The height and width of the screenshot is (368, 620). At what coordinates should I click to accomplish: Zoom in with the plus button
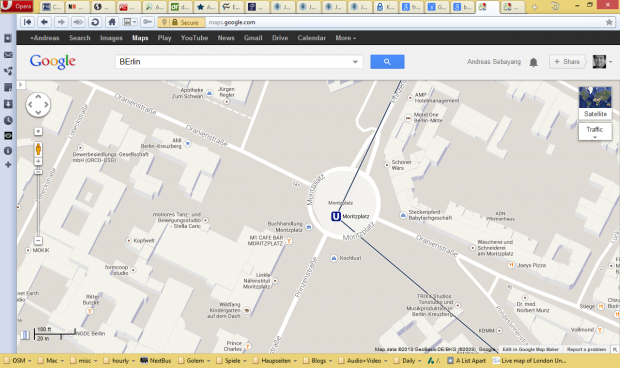click(x=38, y=161)
